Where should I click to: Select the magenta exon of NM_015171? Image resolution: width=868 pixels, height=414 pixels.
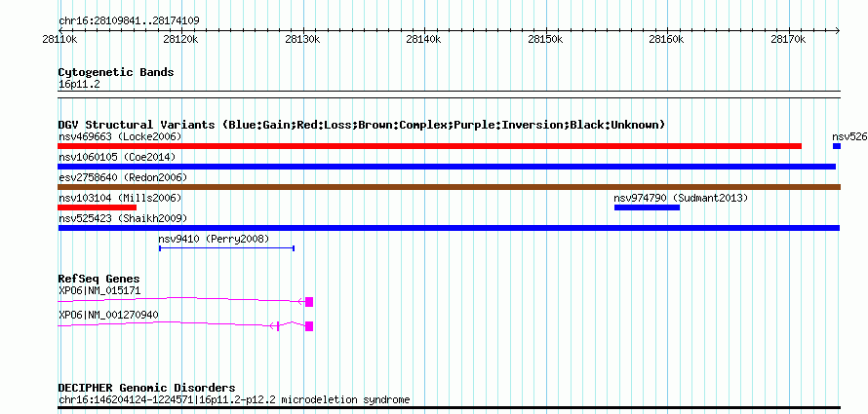pyautogui.click(x=309, y=302)
